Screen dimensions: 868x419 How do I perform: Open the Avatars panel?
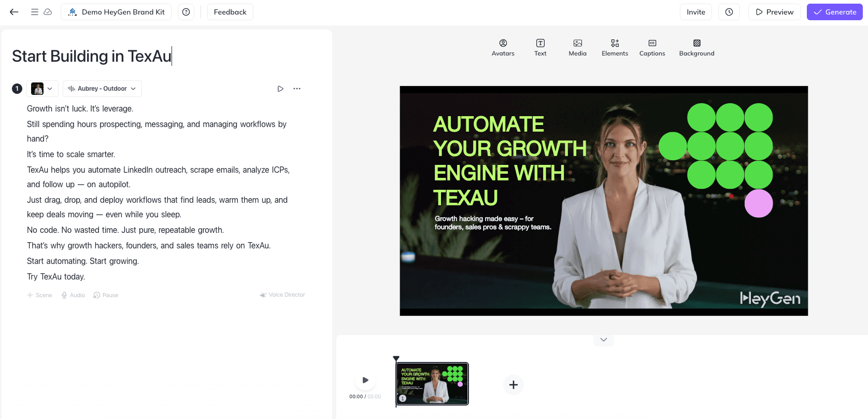(x=503, y=47)
